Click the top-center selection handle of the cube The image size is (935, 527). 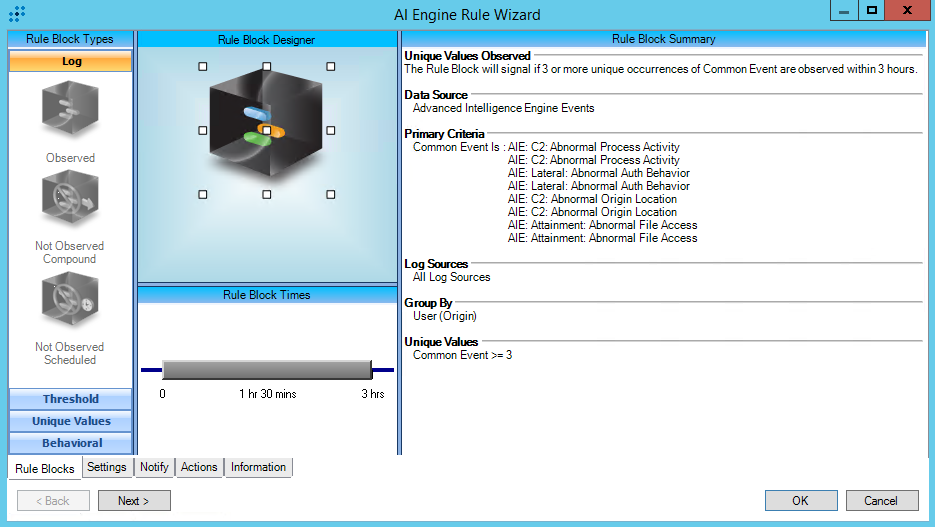tap(267, 67)
